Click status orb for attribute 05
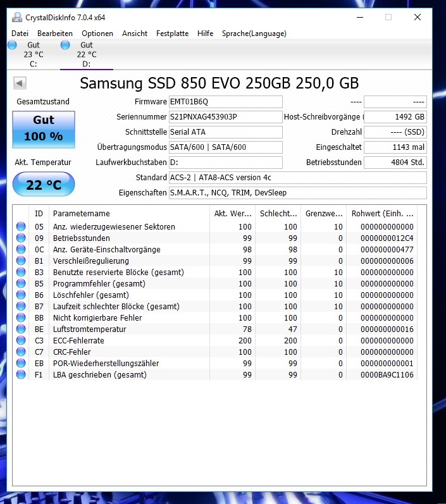The width and height of the screenshot is (446, 504). click(x=21, y=226)
